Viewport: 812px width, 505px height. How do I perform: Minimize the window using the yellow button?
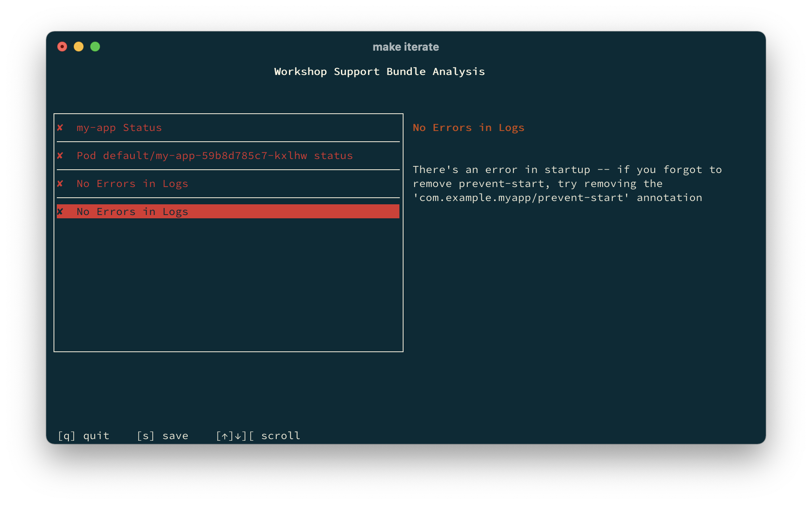tap(79, 47)
